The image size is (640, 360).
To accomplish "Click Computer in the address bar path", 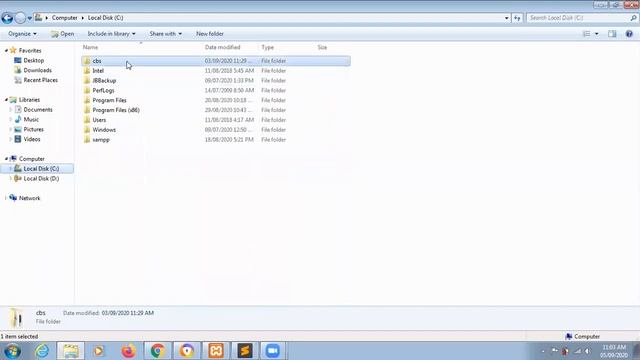I will coord(64,18).
